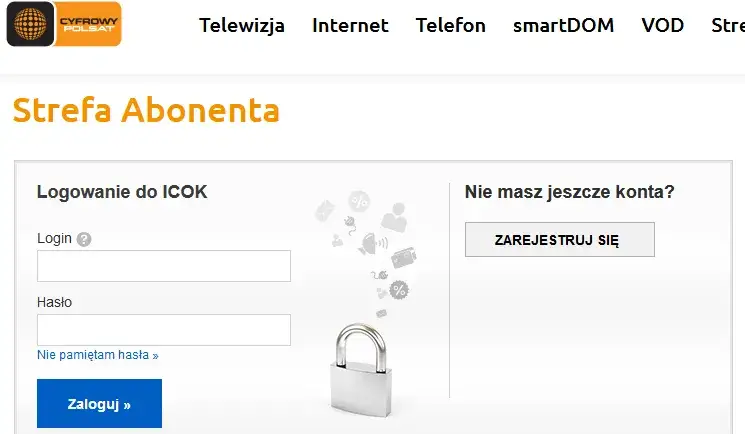Click the question mark help icon beside Login
This screenshot has width=745, height=434.
click(x=84, y=239)
